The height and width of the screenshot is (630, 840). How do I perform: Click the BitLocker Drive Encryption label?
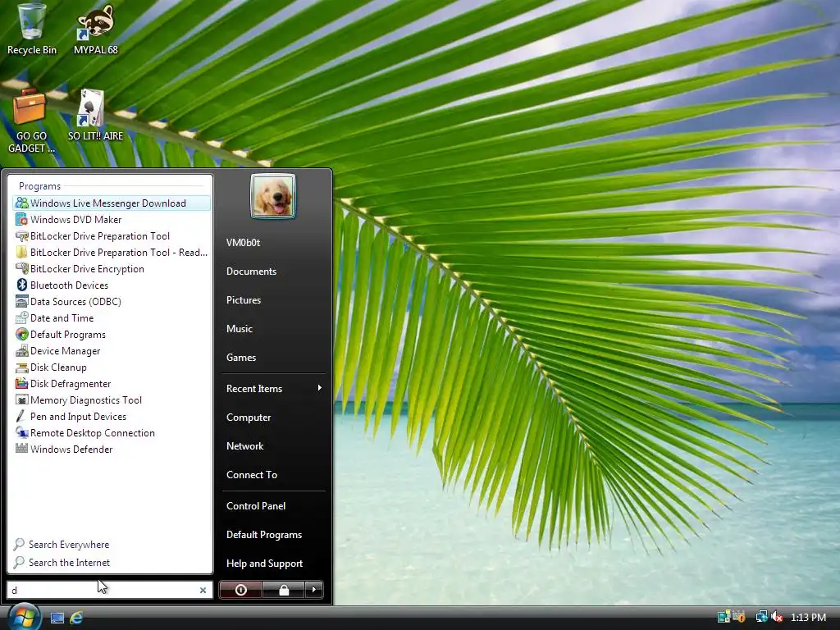click(x=87, y=269)
